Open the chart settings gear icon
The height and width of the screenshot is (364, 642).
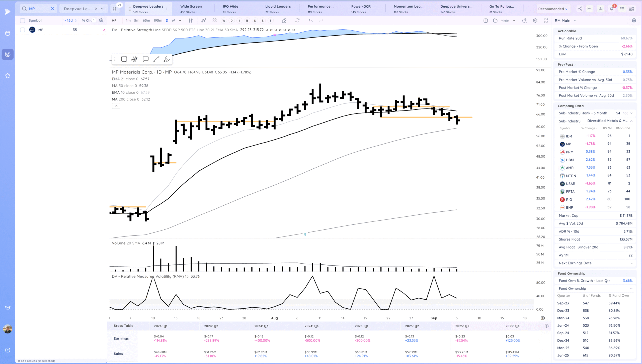coord(535,21)
